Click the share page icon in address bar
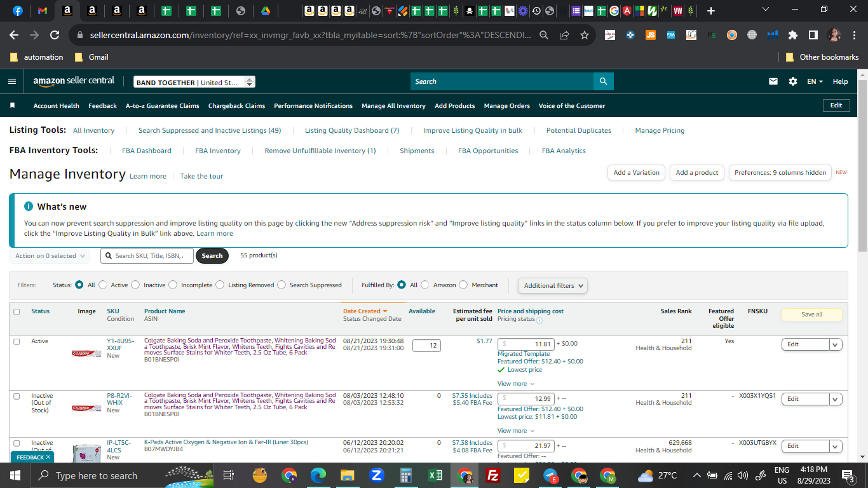 point(564,35)
